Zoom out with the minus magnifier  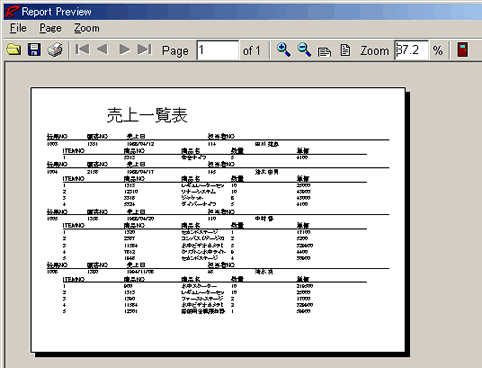pyautogui.click(x=304, y=50)
